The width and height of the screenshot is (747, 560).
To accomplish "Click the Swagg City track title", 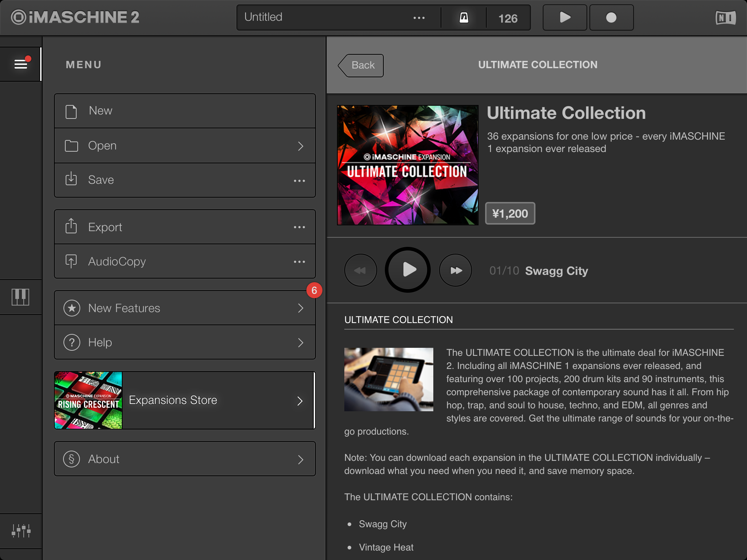I will click(x=557, y=271).
